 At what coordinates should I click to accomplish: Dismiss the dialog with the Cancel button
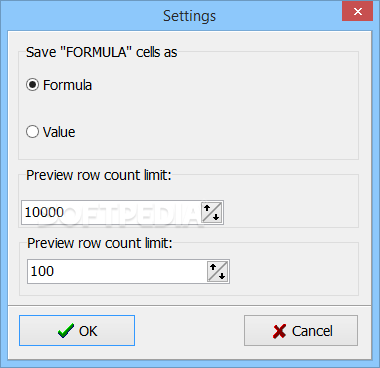coord(301,331)
